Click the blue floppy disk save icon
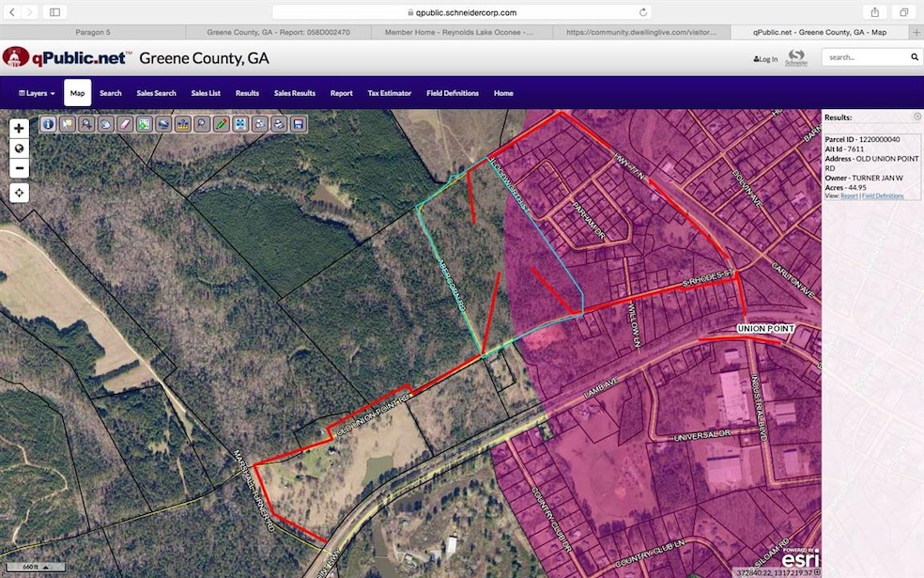924x578 pixels. coord(299,124)
